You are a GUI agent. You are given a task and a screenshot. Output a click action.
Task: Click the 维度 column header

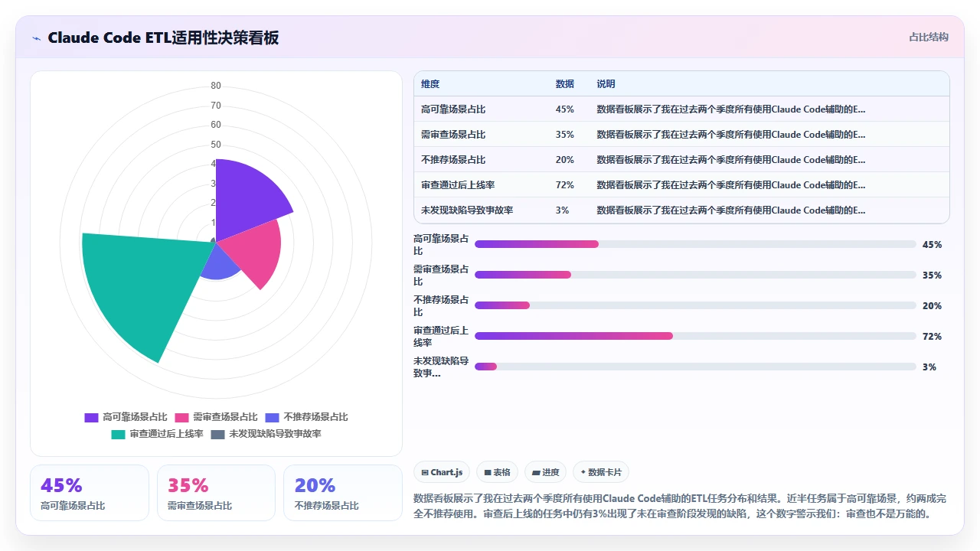tap(430, 84)
